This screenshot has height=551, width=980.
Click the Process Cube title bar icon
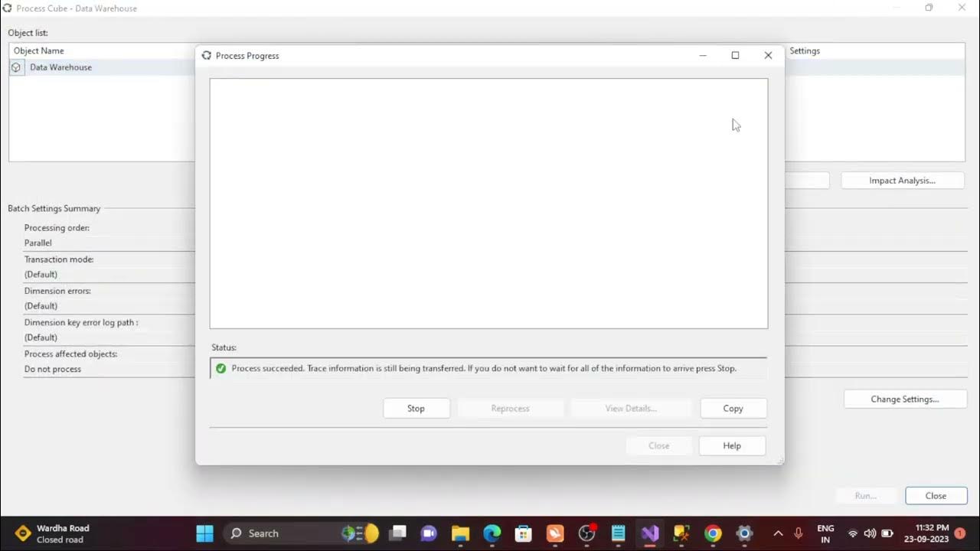pyautogui.click(x=8, y=8)
